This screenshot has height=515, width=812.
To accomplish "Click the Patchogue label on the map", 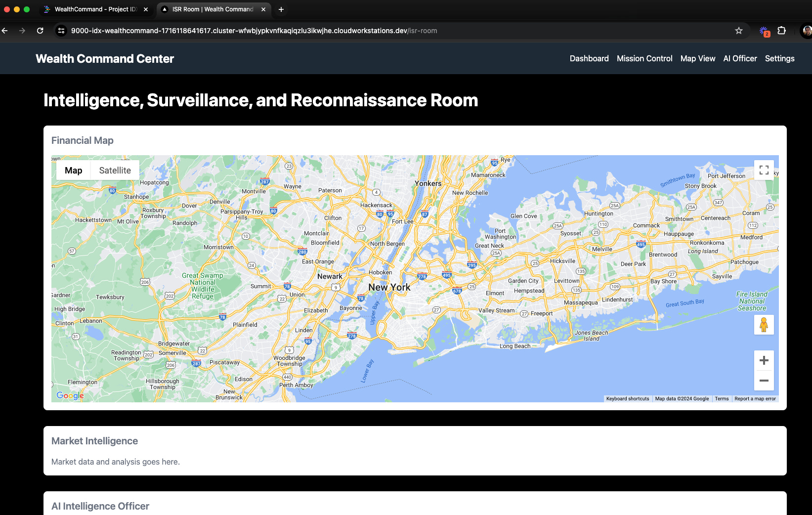I will coord(744,262).
